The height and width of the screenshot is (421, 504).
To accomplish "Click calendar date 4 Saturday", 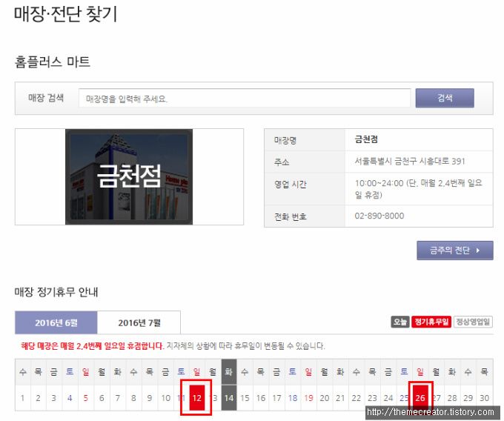I will [70, 398].
